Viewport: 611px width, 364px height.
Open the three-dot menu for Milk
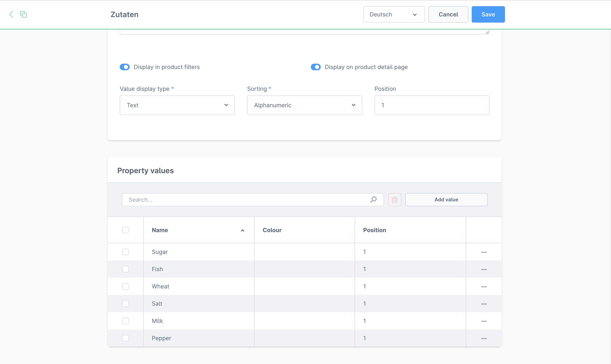[x=484, y=321]
